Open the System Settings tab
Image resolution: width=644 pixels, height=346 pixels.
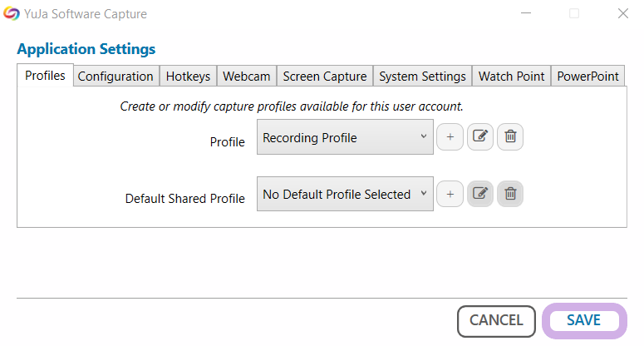[422, 76]
